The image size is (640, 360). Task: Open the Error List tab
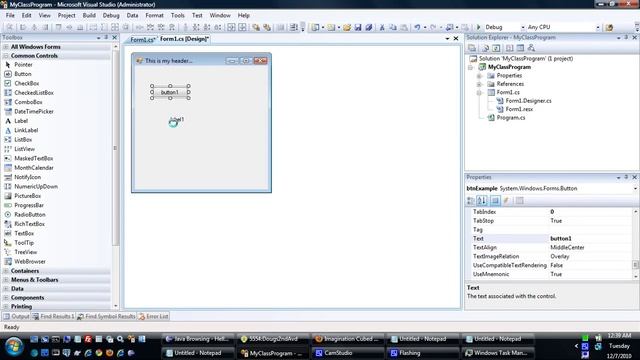(x=153, y=316)
